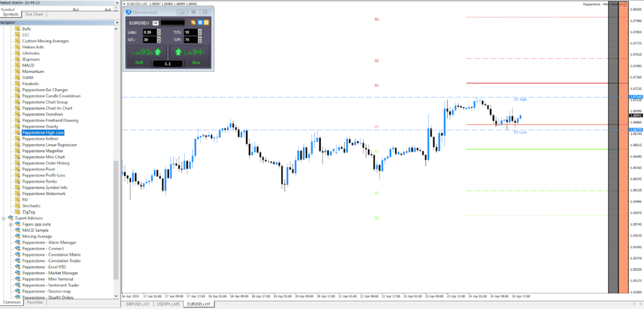Viewport: 644px width, 309px height.
Task: Click the RSI indicator icon
Action: click(18, 199)
